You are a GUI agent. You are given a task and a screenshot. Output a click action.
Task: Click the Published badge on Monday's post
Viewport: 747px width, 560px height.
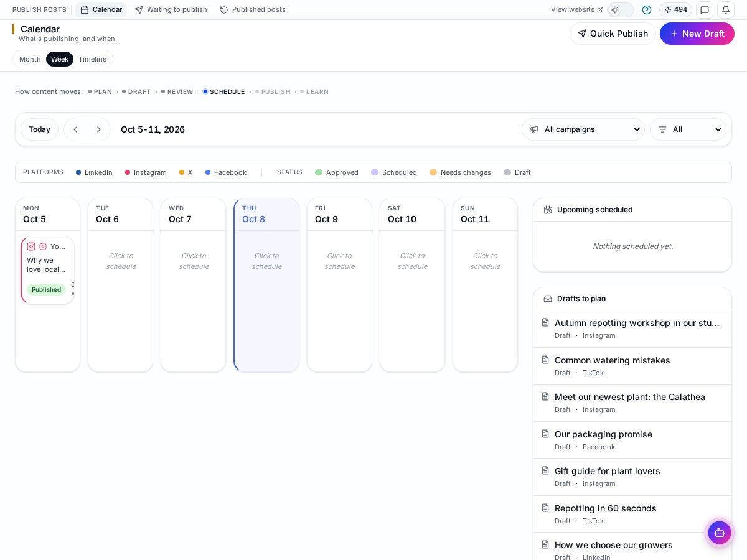pyautogui.click(x=46, y=289)
